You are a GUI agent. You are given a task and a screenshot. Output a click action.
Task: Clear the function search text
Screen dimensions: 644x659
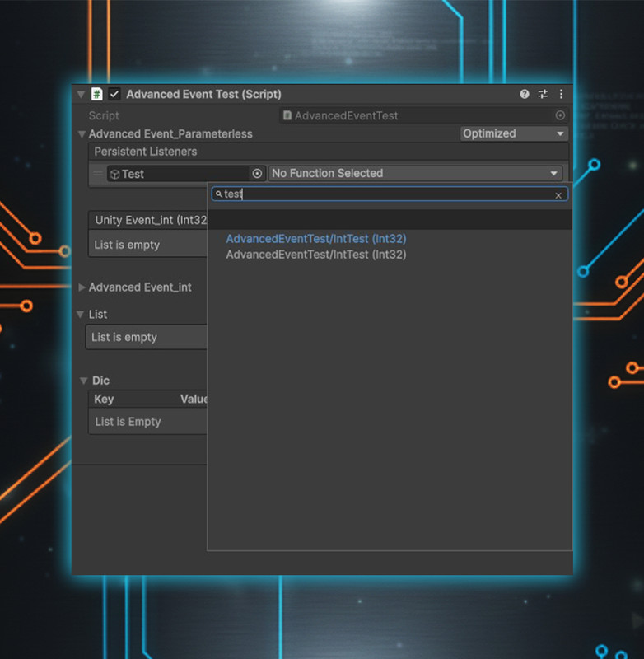click(558, 195)
